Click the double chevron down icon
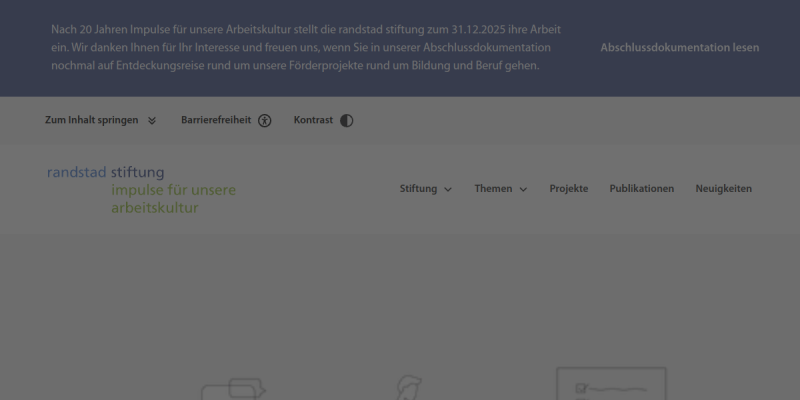The height and width of the screenshot is (400, 800). [152, 121]
